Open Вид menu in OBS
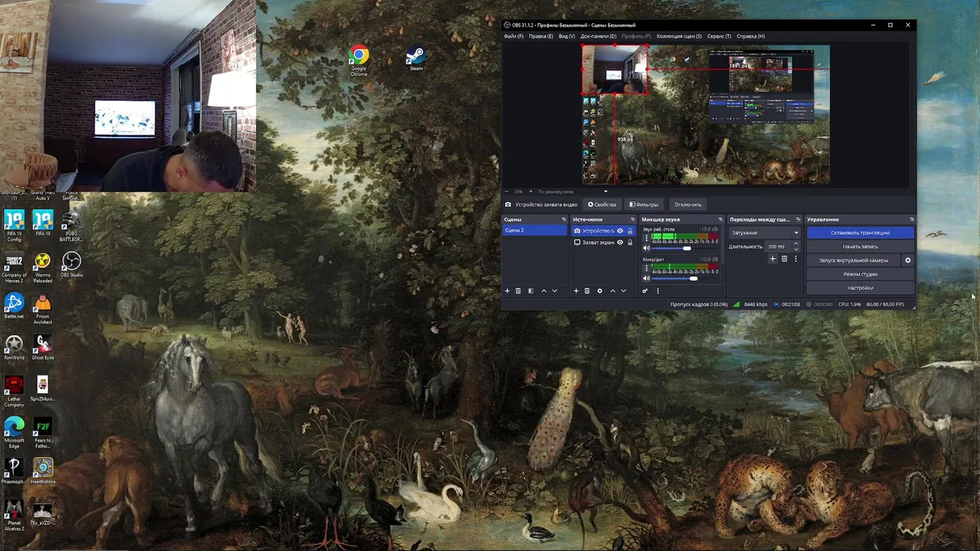Image resolution: width=980 pixels, height=551 pixels. coord(567,36)
